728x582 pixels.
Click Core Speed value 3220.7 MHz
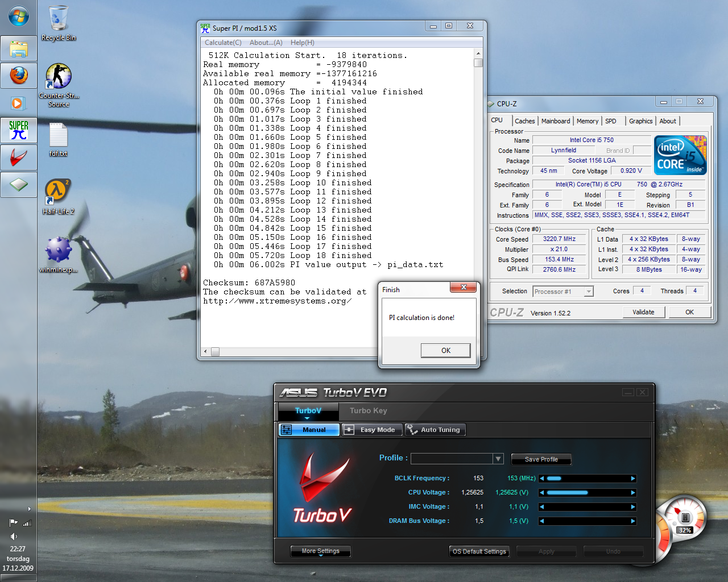point(559,239)
